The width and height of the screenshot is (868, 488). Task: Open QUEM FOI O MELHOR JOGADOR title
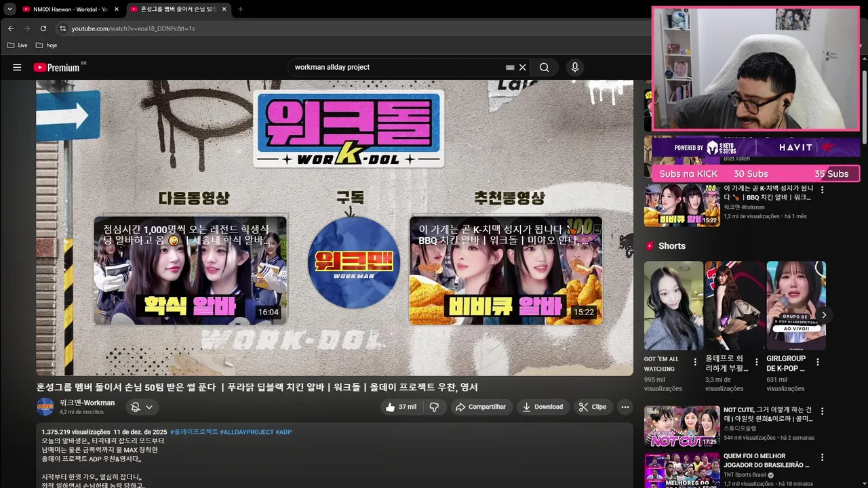coord(766,460)
